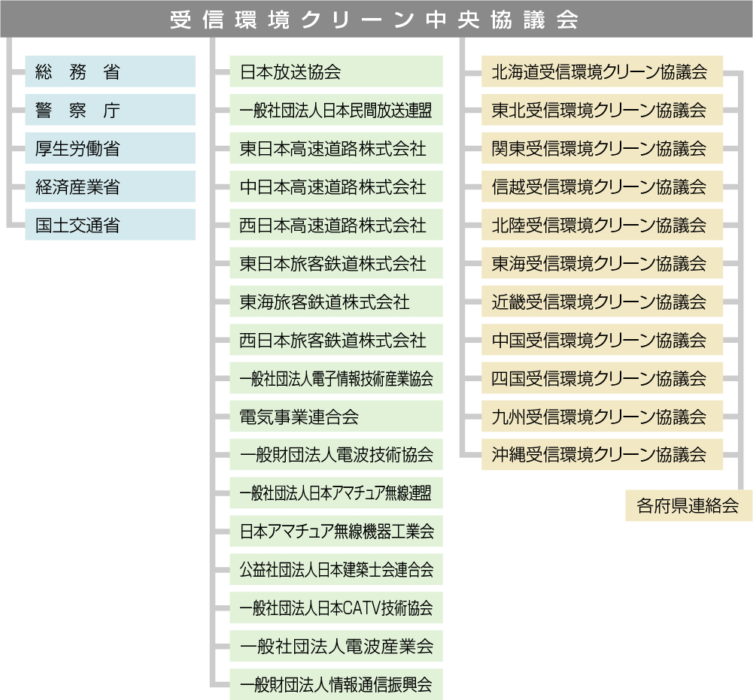This screenshot has width=753, height=700.
Task: Click 北海道受信環境クリーン協議会
Action: [603, 71]
